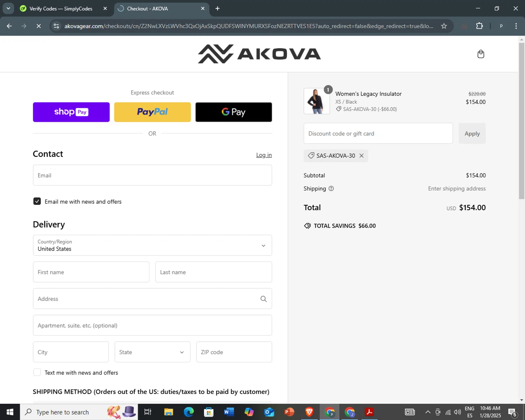The image size is (525, 420).
Task: Click the page vertical scrollbar
Action: (x=521, y=121)
